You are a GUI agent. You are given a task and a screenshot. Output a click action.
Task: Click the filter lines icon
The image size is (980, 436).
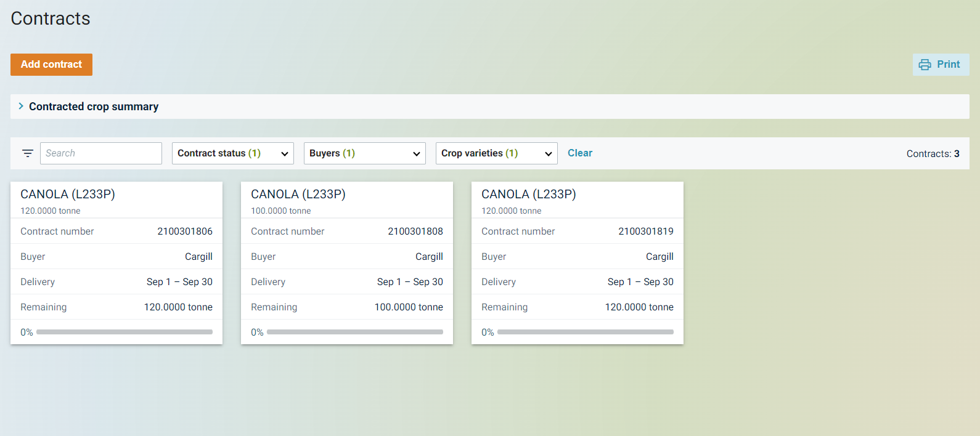coord(28,153)
